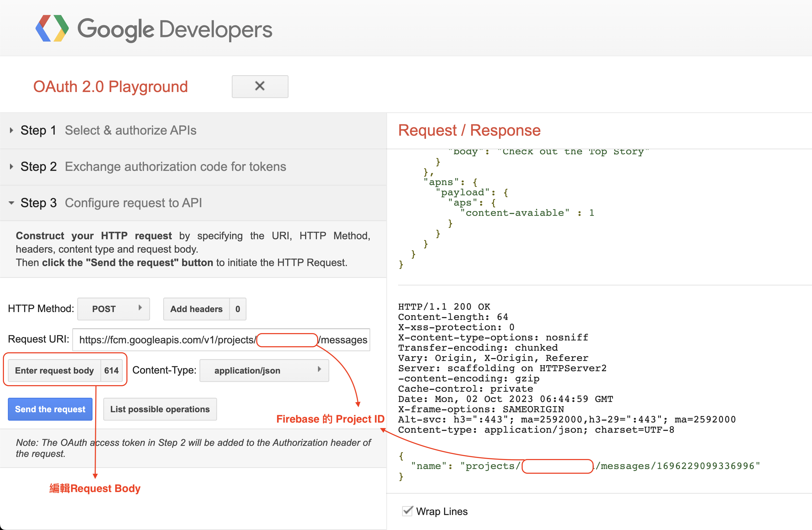This screenshot has height=530, width=812.
Task: Click the Add headers button
Action: (196, 309)
